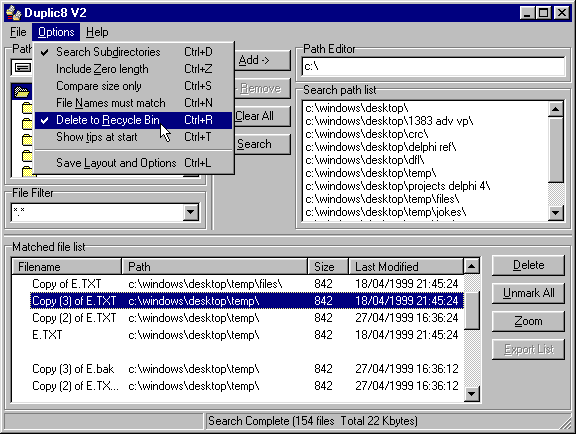Screen dimensions: 576x434
Task: Toggle Show tips at start option
Action: coord(134,137)
